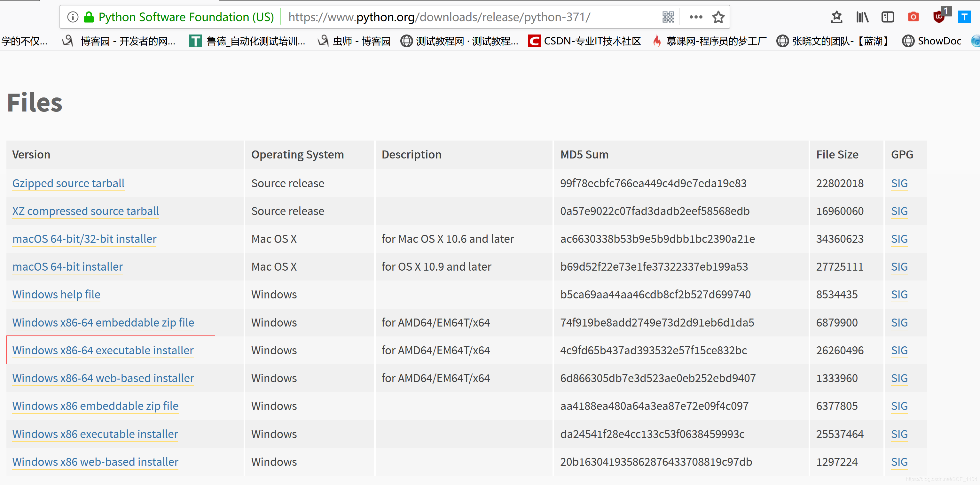This screenshot has width=980, height=485.
Task: Toggle the sidebar view icon
Action: click(887, 17)
